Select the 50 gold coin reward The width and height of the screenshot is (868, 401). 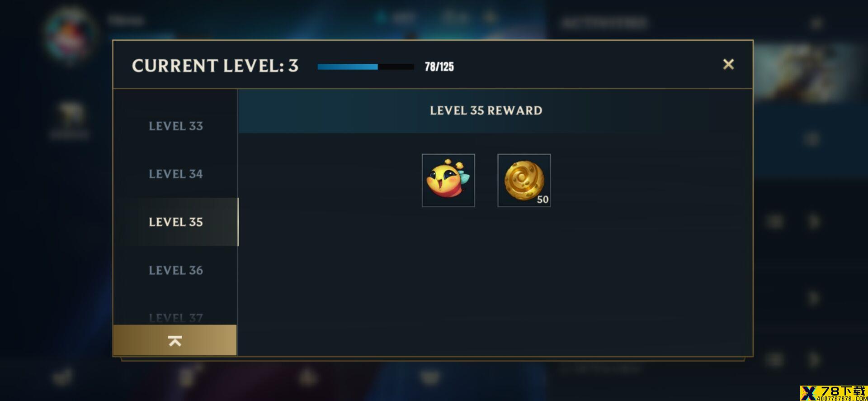click(x=524, y=180)
